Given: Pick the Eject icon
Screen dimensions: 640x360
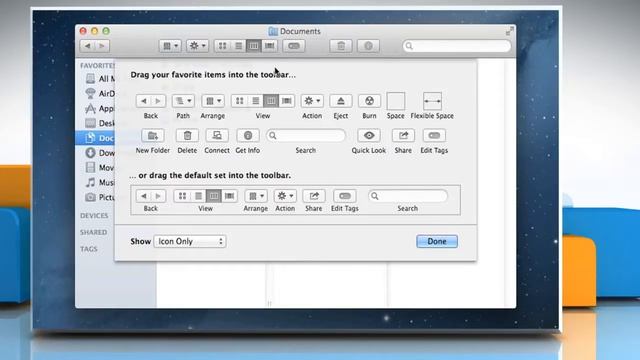Looking at the screenshot, I should point(341,101).
